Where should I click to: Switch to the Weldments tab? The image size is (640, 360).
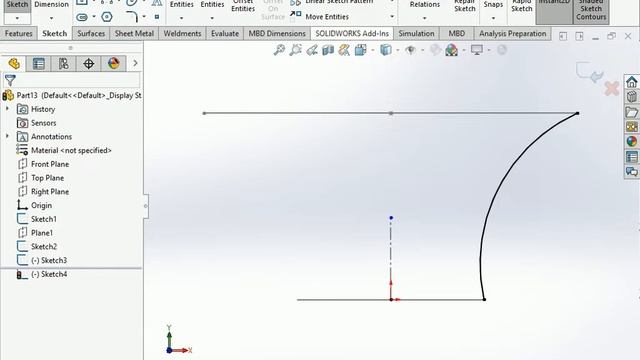pyautogui.click(x=182, y=33)
